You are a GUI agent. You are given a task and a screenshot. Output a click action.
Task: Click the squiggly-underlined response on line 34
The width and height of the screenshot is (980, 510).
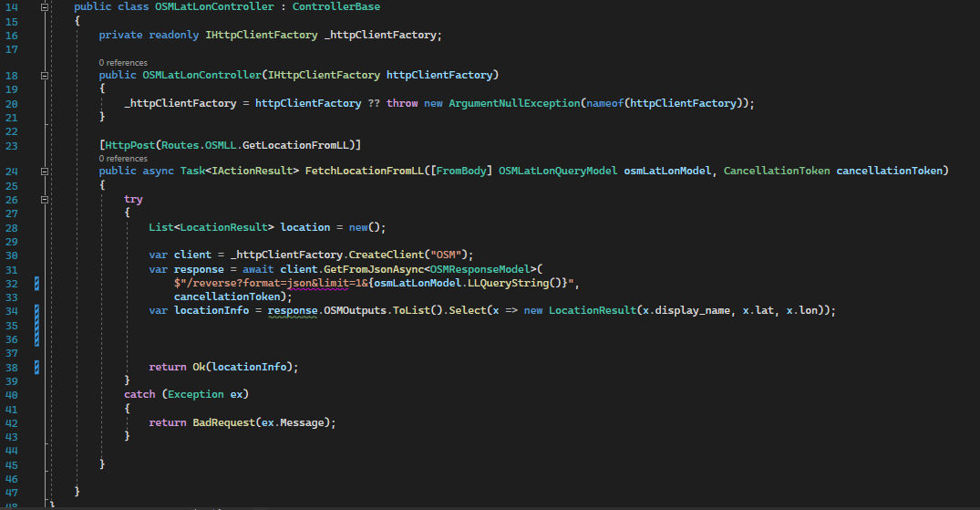click(x=293, y=310)
